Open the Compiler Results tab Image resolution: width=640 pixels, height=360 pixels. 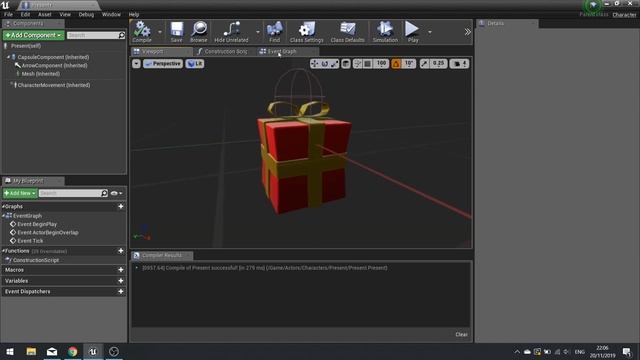click(162, 256)
